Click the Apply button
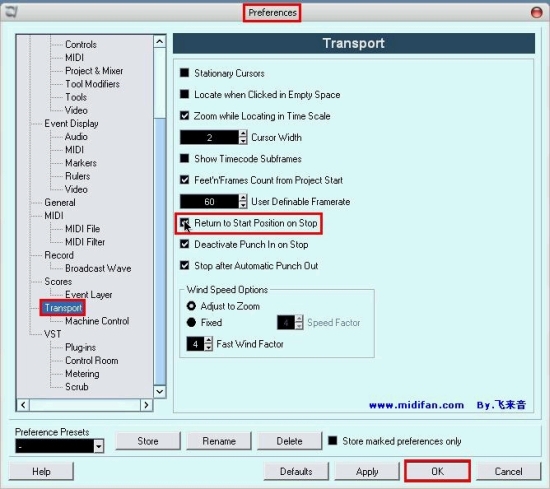This screenshot has height=489, width=550. [x=367, y=471]
